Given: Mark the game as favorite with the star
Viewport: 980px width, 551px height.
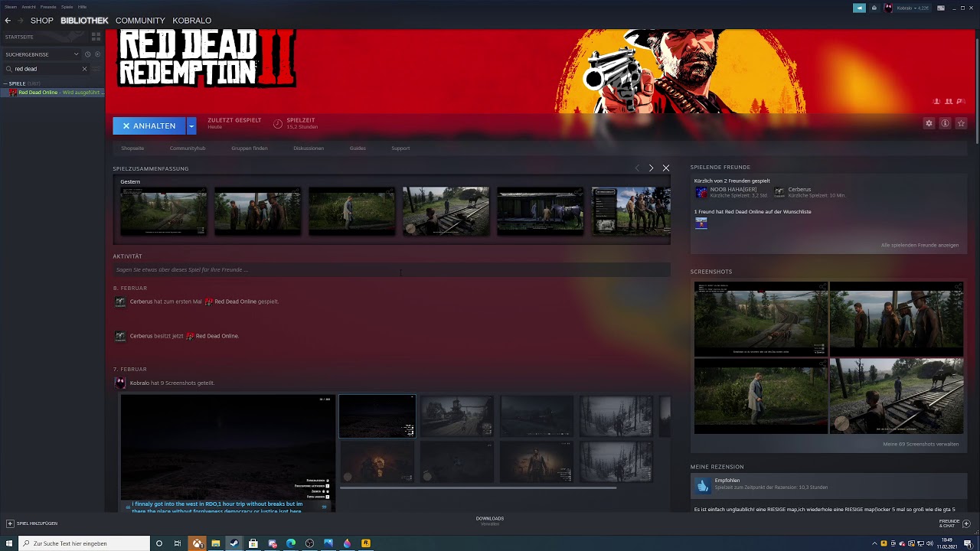Looking at the screenshot, I should pyautogui.click(x=961, y=123).
